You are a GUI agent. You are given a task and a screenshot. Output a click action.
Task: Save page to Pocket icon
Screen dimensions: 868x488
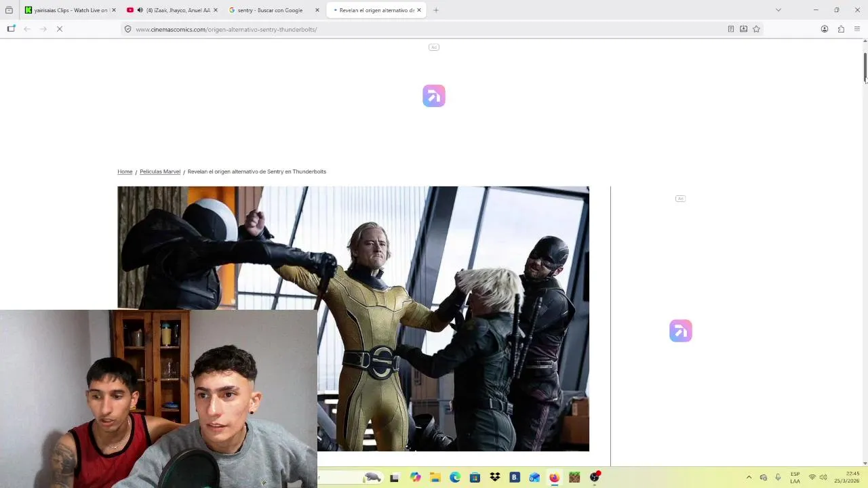743,29
